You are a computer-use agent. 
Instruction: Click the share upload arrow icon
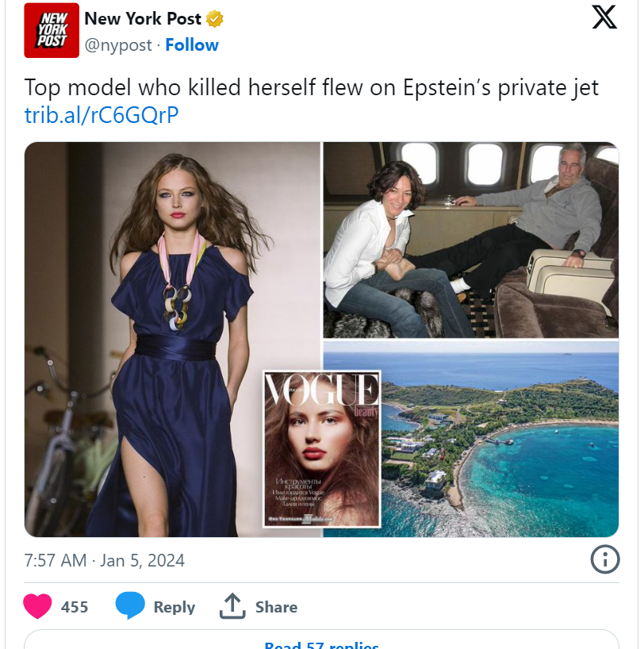point(232,606)
